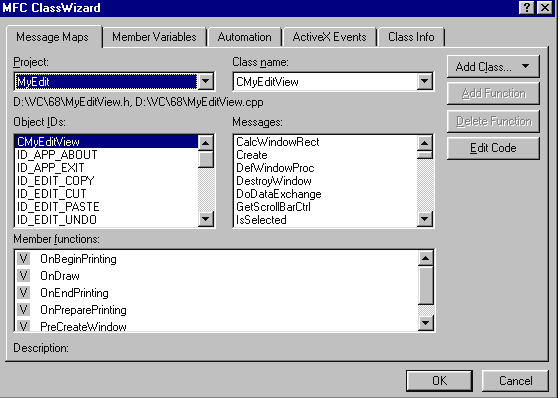
Task: Go to the Automation tab
Action: coord(245,37)
